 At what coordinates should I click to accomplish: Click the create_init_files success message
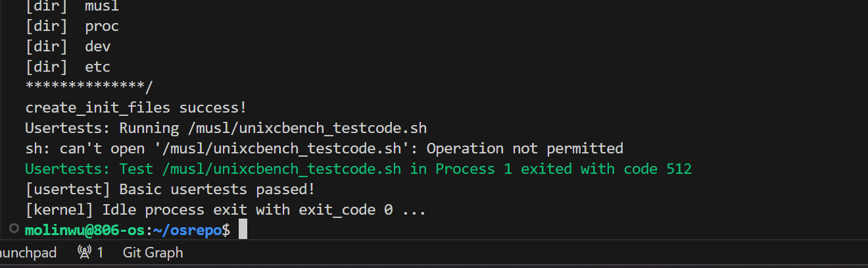pyautogui.click(x=135, y=107)
